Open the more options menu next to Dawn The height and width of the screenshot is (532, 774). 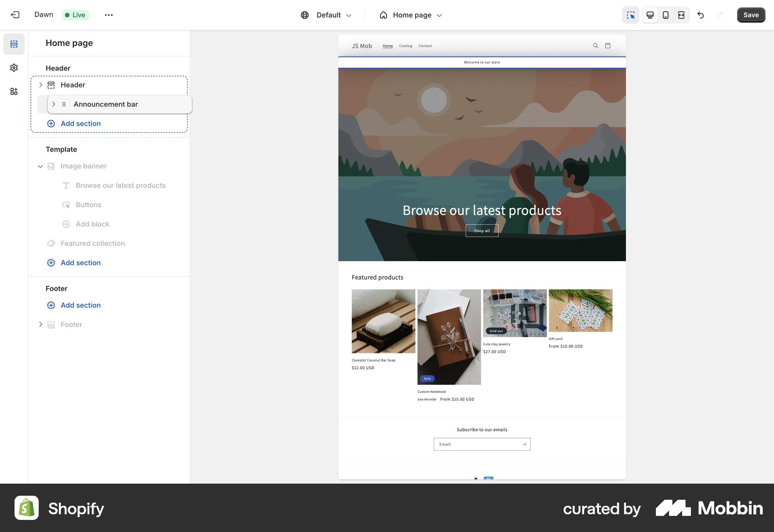tap(108, 15)
